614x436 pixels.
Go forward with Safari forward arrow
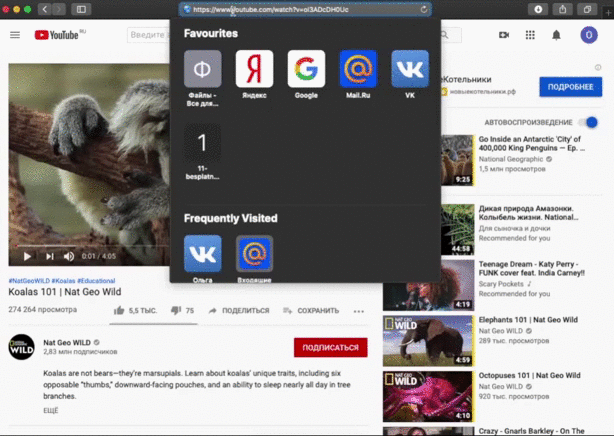pos(59,9)
